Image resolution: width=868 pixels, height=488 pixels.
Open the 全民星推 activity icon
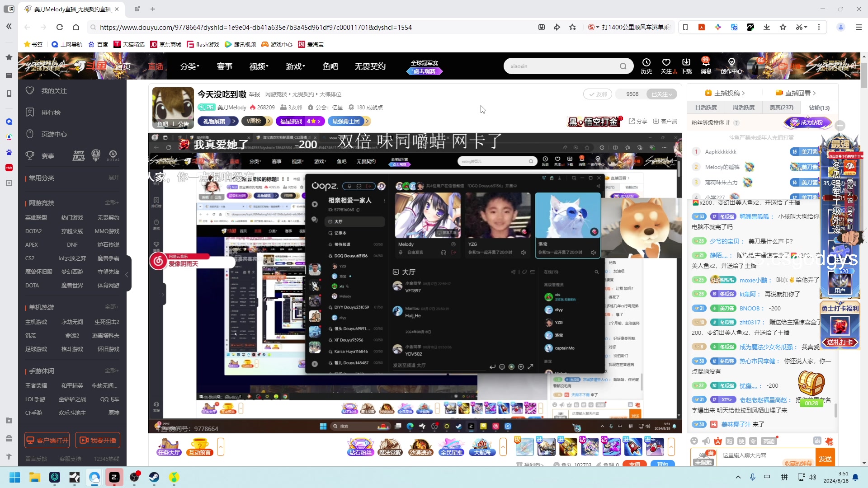point(451,447)
